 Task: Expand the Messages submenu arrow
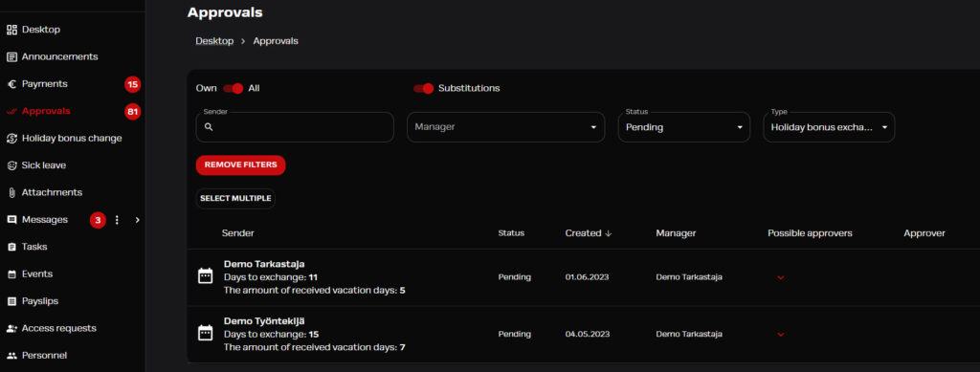coord(138,220)
